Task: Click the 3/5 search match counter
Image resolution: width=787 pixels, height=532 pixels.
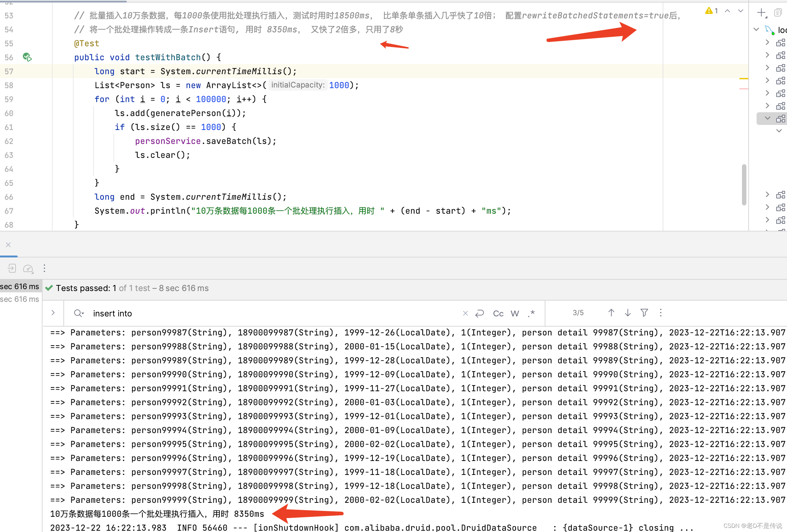Action: click(578, 313)
